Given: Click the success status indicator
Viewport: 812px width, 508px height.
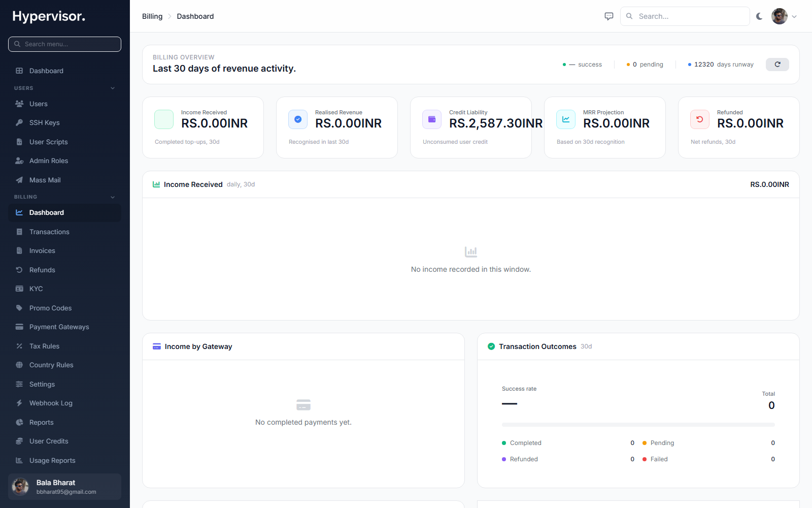Looking at the screenshot, I should [x=582, y=65].
